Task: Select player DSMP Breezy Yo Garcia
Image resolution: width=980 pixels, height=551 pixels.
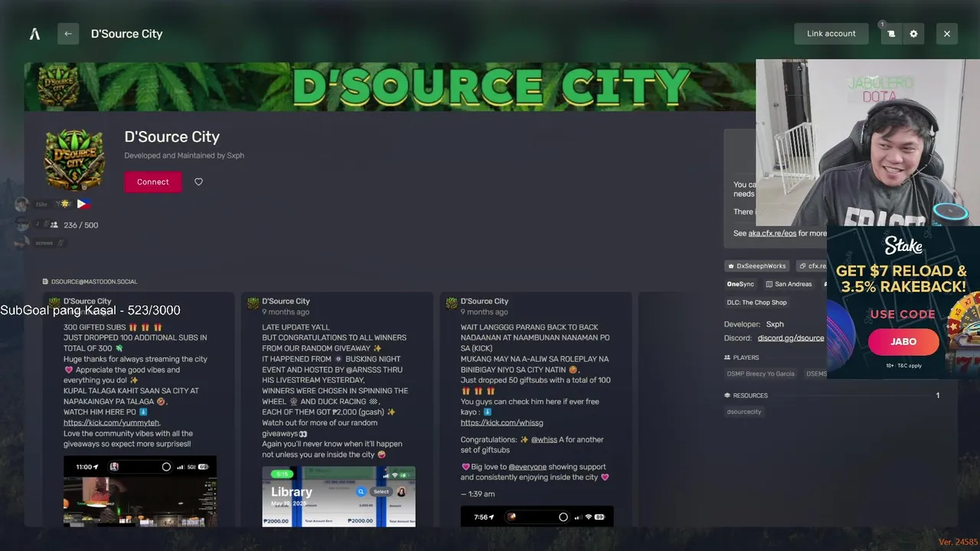Action: click(x=761, y=373)
